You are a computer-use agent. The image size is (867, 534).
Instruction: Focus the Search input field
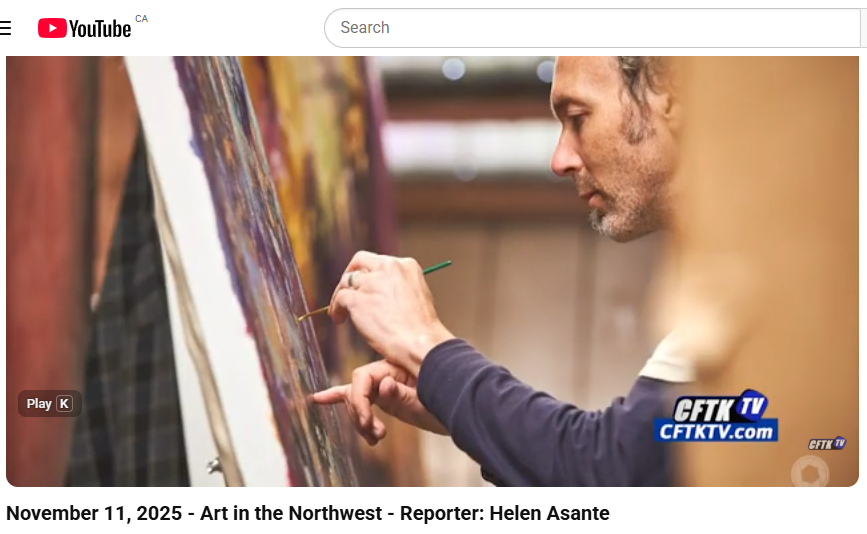point(592,28)
